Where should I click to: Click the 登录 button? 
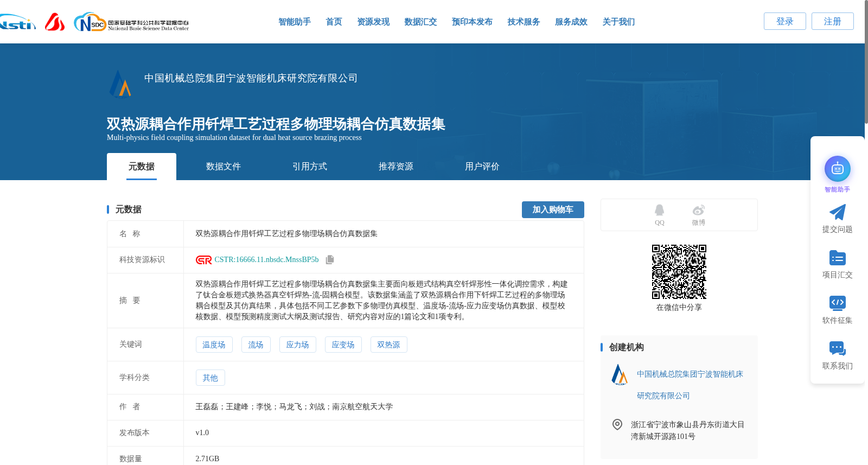coord(785,21)
